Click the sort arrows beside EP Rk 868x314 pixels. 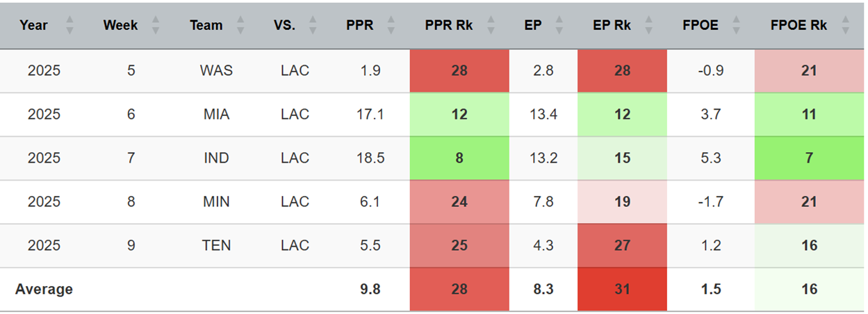click(x=648, y=26)
